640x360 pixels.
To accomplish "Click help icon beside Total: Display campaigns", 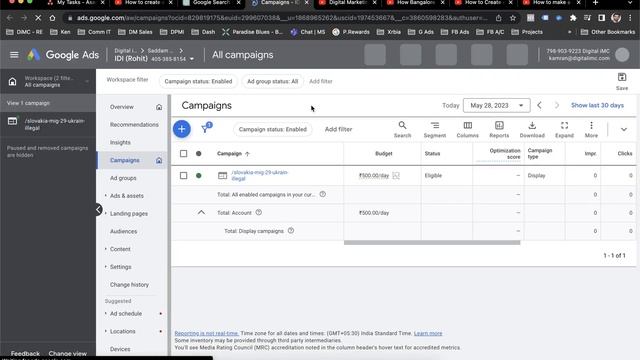I will tap(291, 231).
